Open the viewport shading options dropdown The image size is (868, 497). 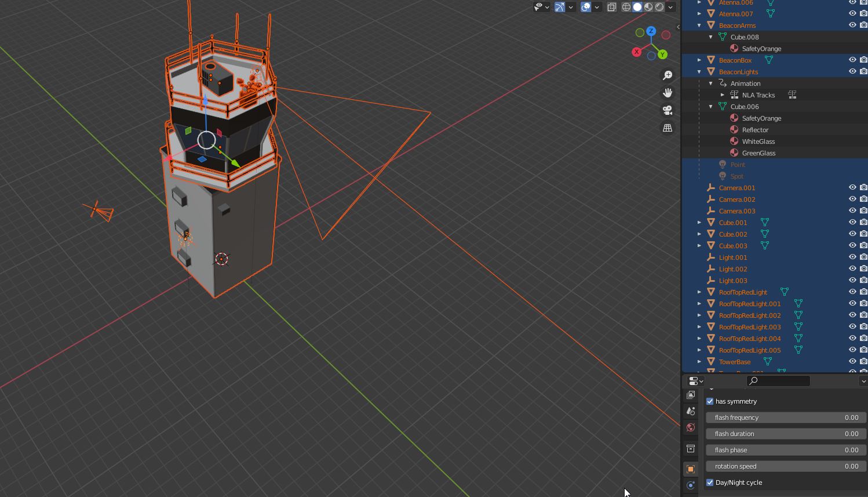(x=670, y=7)
